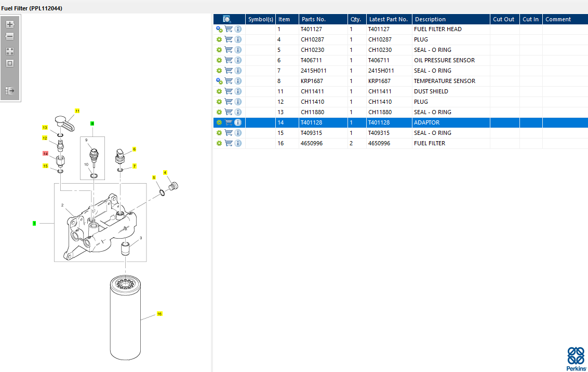Show info for selected ADAPTOR row
Screen dimensions: 588x372
coord(238,122)
